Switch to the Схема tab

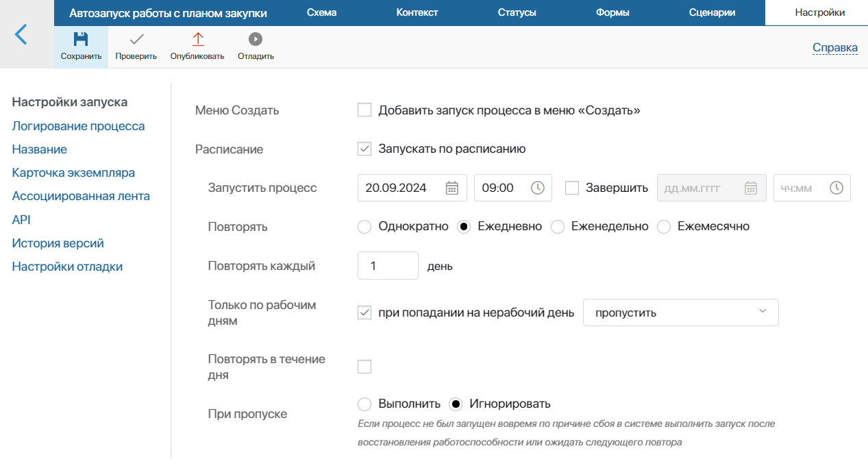[321, 12]
